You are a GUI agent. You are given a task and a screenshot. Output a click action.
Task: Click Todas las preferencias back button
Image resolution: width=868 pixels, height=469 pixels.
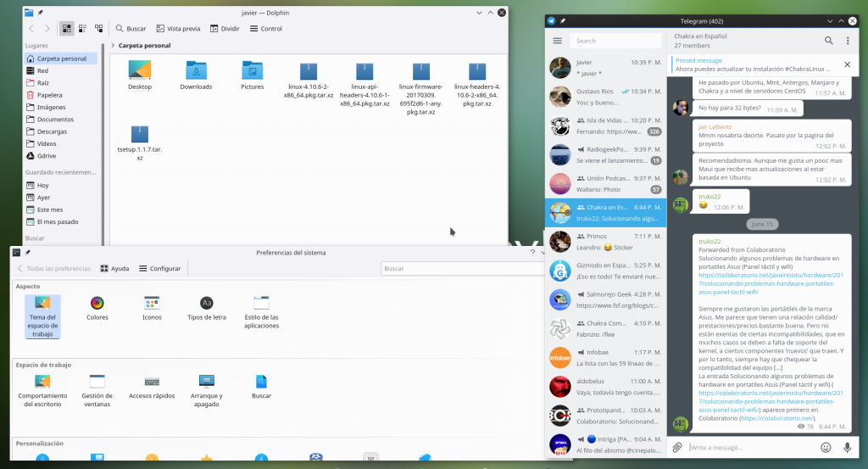coord(53,269)
